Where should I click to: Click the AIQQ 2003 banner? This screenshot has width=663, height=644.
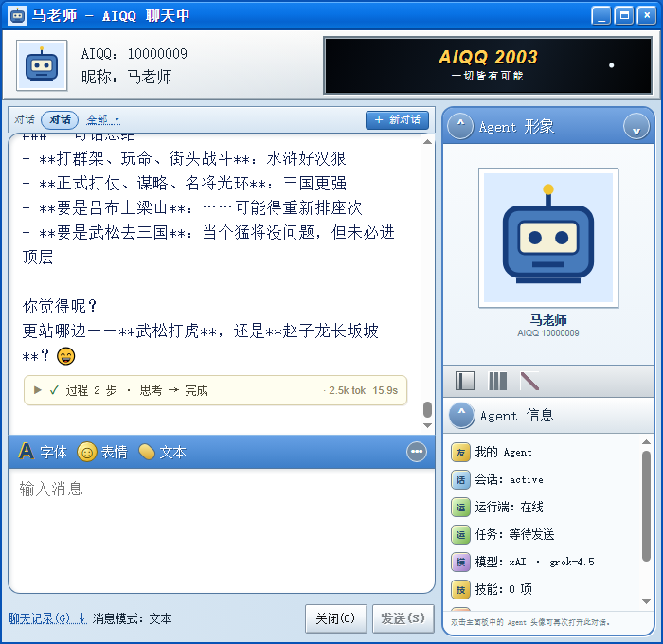(x=488, y=65)
